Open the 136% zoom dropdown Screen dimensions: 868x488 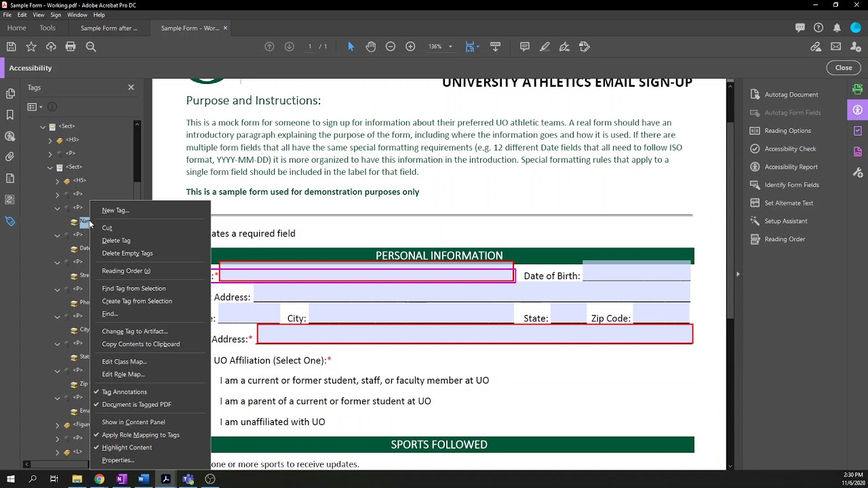(x=450, y=47)
